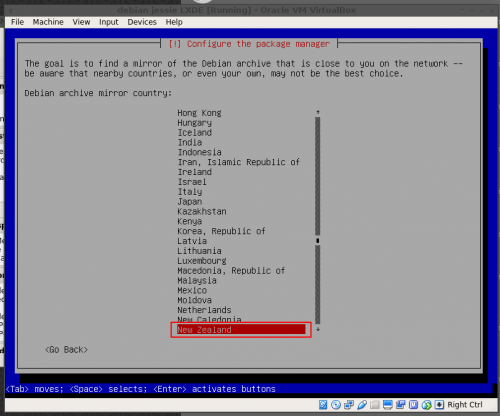This screenshot has height=416, width=500.
Task: Select Japan in the country list
Action: coord(190,202)
